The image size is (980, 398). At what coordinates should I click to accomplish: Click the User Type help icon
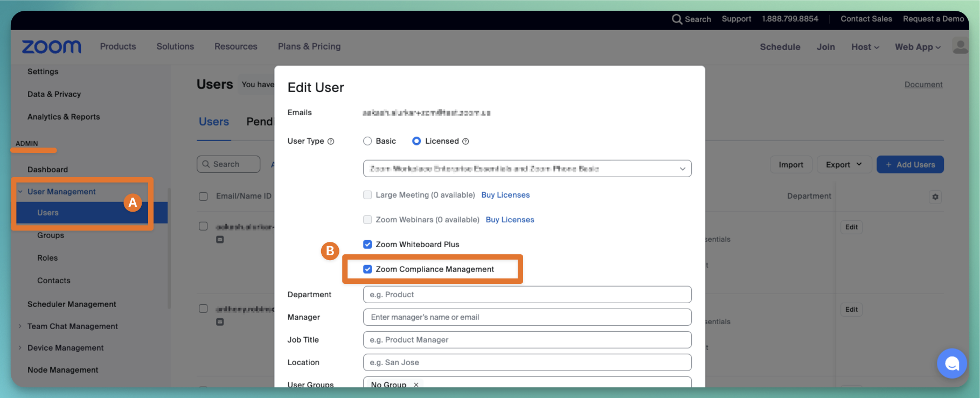coord(331,141)
